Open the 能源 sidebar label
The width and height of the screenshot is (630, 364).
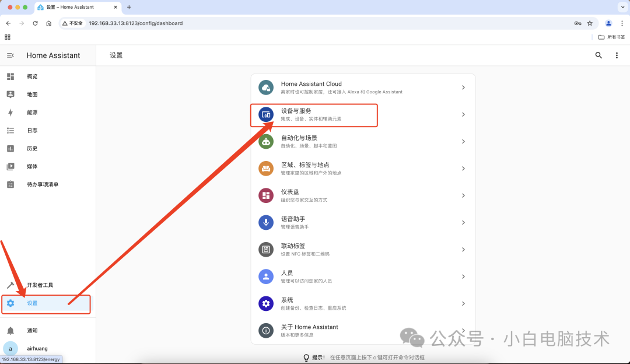click(32, 113)
